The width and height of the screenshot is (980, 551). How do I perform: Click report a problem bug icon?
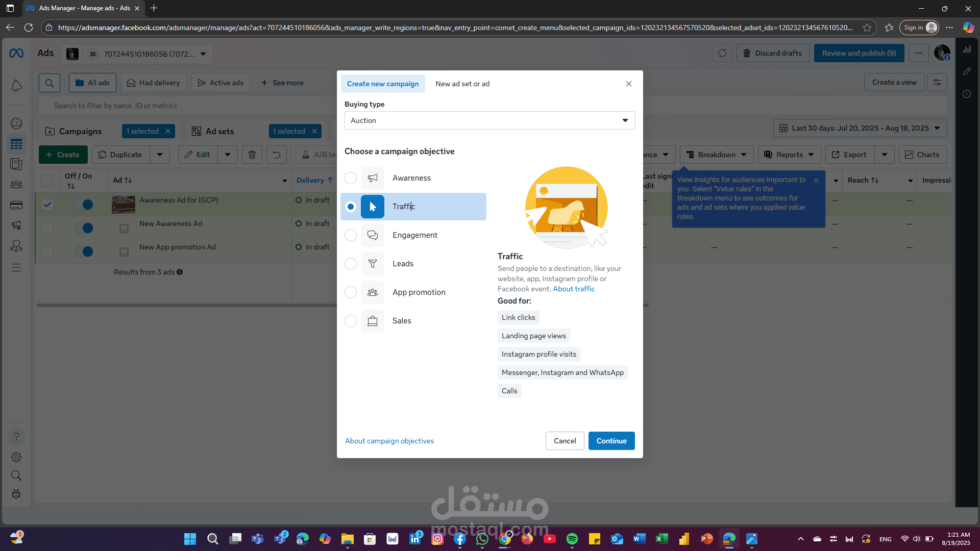click(x=16, y=494)
